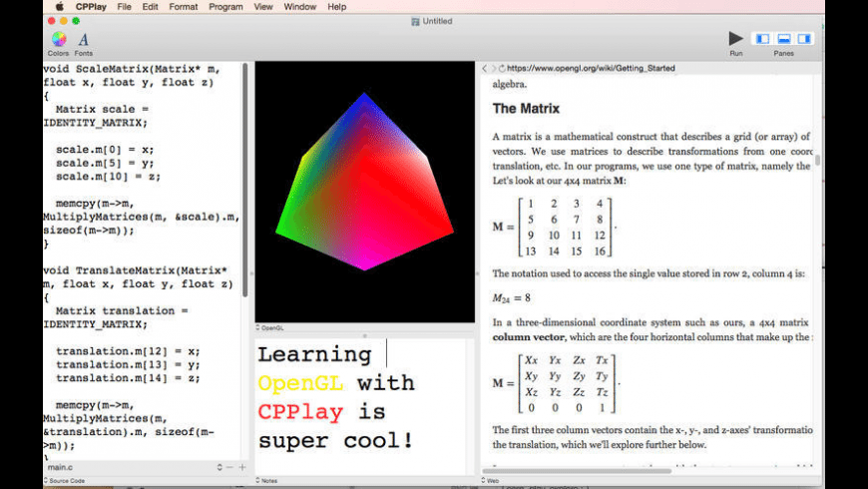Open the main.c file selector dropdown
The width and height of the screenshot is (868, 489).
pyautogui.click(x=219, y=467)
